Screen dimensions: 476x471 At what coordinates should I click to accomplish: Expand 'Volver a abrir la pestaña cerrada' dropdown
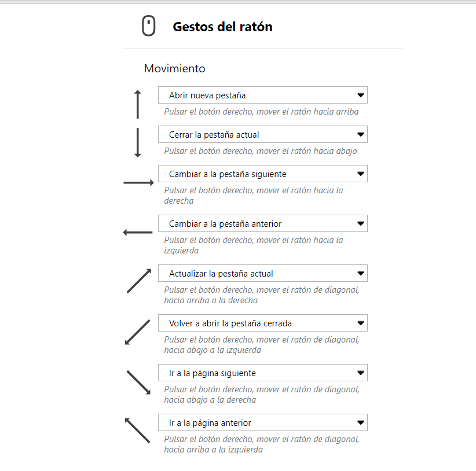262,323
